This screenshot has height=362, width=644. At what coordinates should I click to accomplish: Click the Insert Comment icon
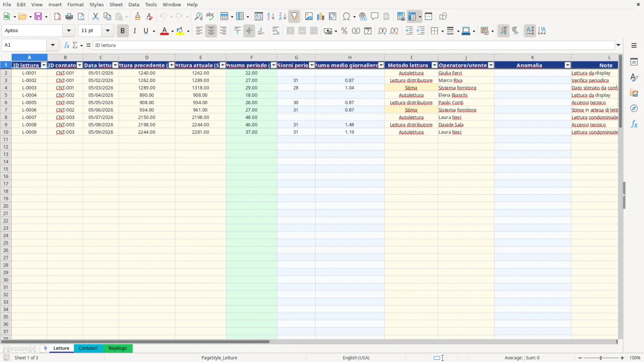pos(375,17)
